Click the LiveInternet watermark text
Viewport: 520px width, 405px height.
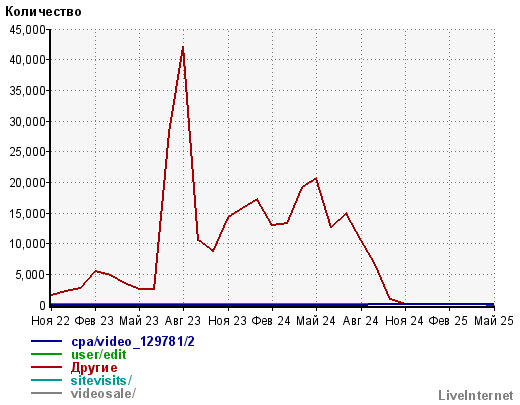tap(476, 396)
